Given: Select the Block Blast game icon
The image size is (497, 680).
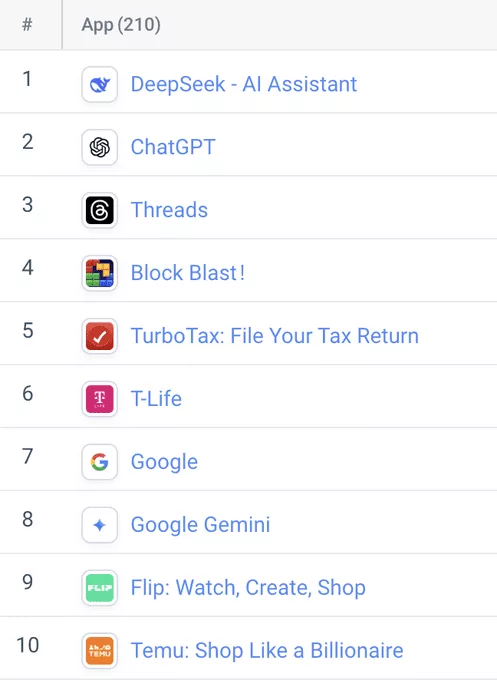Looking at the screenshot, I should coord(100,273).
